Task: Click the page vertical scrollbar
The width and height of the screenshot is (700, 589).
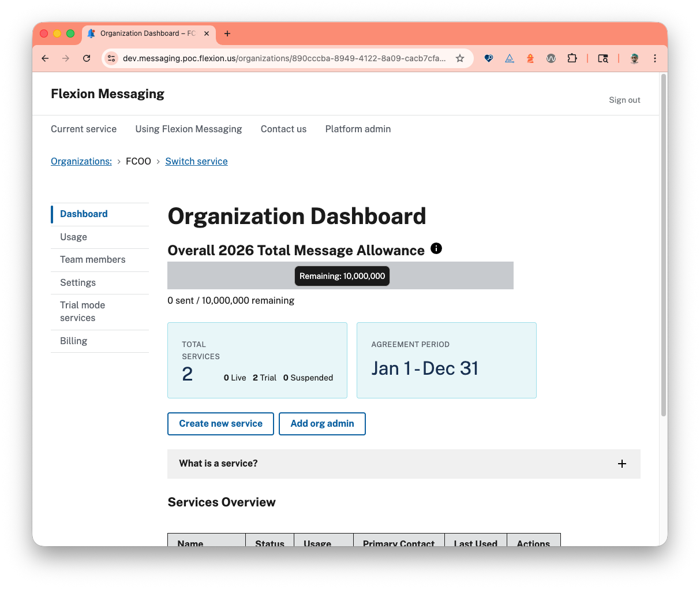Action: 664,245
